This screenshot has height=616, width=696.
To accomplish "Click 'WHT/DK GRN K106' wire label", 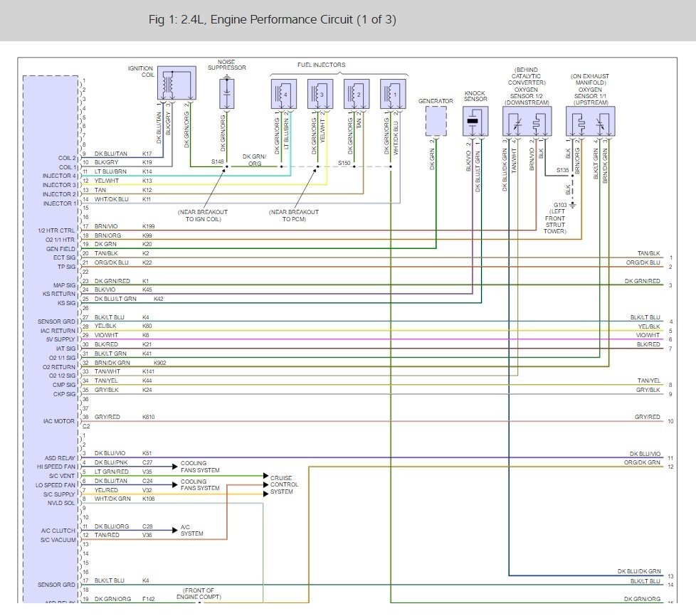I will (x=125, y=499).
